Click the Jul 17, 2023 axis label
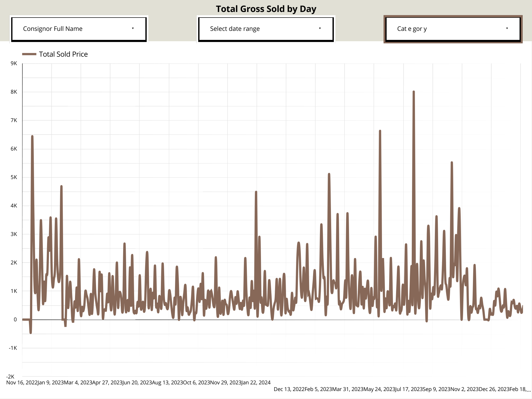Viewport: 532px width, 399px height. pos(408,389)
